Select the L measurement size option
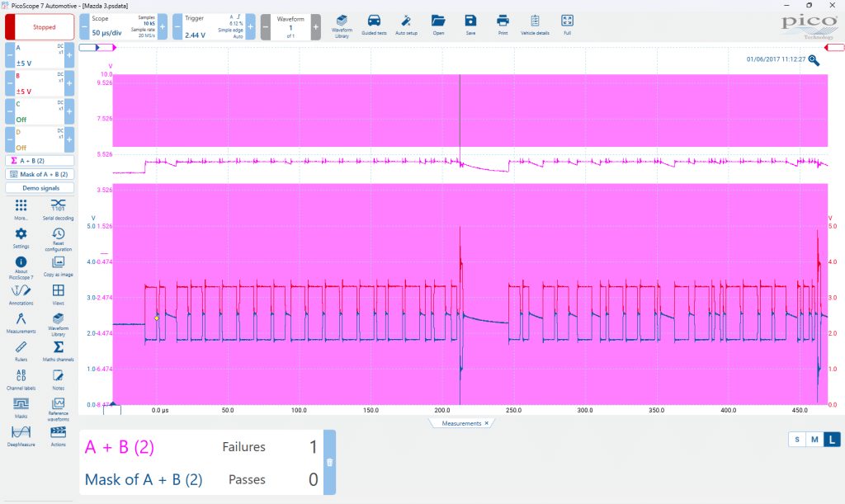This screenshot has width=845, height=504. (832, 440)
